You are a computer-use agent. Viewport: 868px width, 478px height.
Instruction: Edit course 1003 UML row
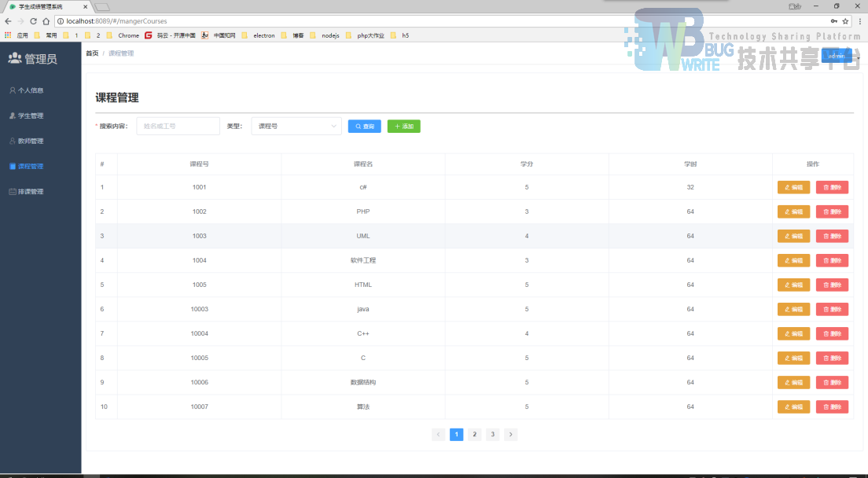[x=794, y=236]
